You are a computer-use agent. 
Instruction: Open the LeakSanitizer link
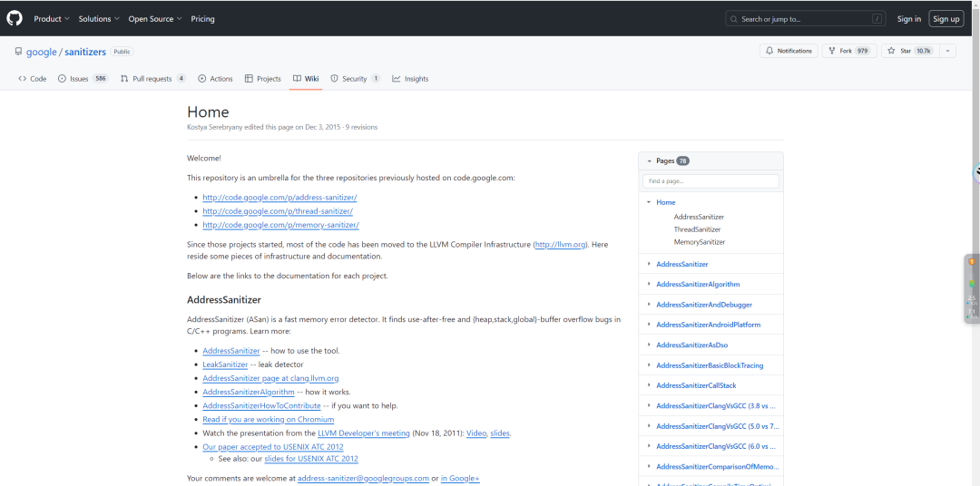[x=225, y=364]
